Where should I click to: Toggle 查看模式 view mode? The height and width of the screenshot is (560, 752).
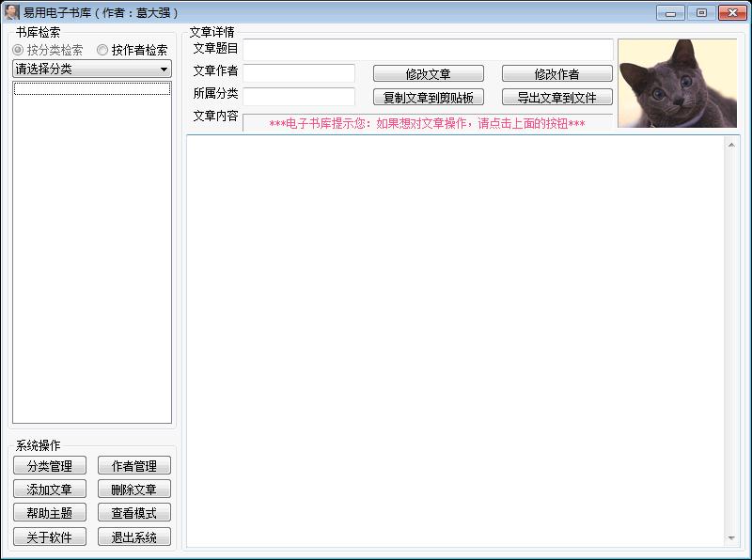point(134,512)
